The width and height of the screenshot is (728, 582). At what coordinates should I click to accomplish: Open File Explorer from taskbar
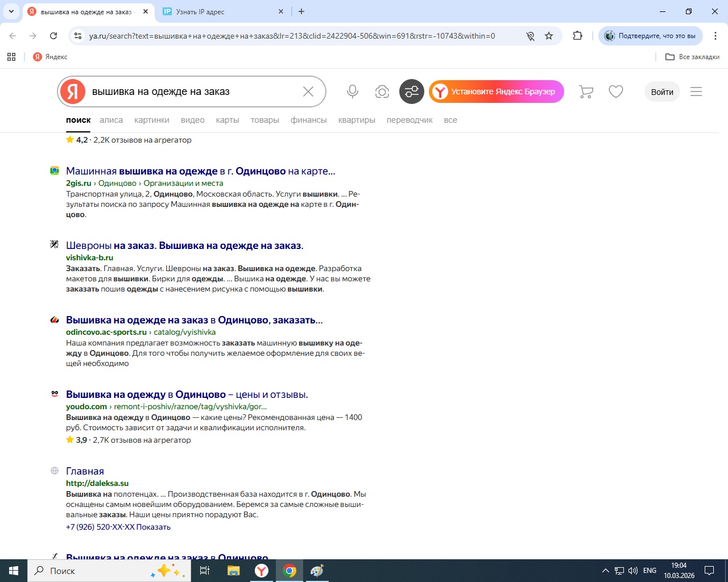234,571
